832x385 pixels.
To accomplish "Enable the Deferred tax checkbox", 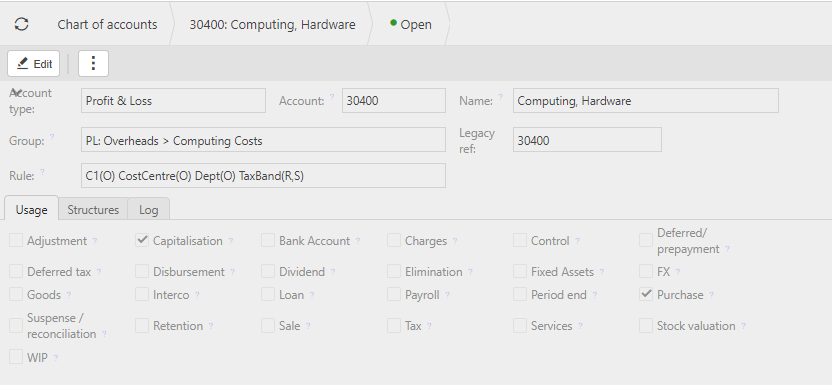I will (x=16, y=272).
